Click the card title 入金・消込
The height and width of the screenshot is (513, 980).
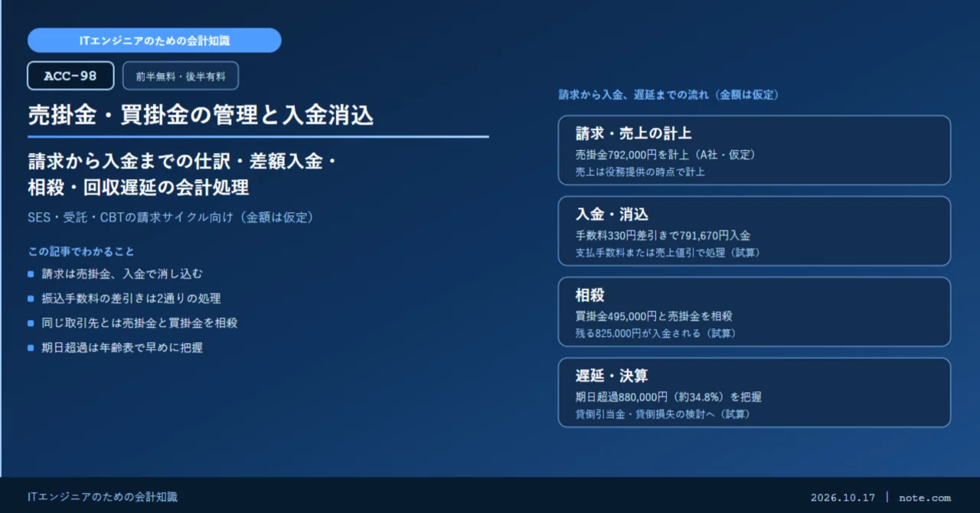click(x=612, y=214)
